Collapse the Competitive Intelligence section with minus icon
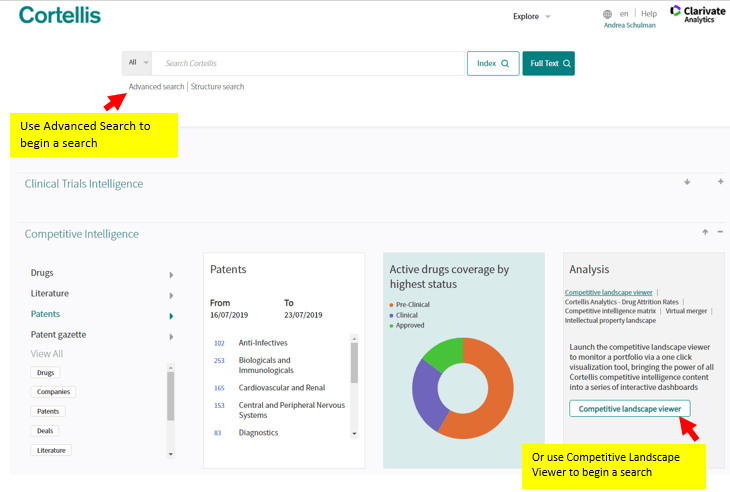This screenshot has width=730, height=492. click(720, 232)
